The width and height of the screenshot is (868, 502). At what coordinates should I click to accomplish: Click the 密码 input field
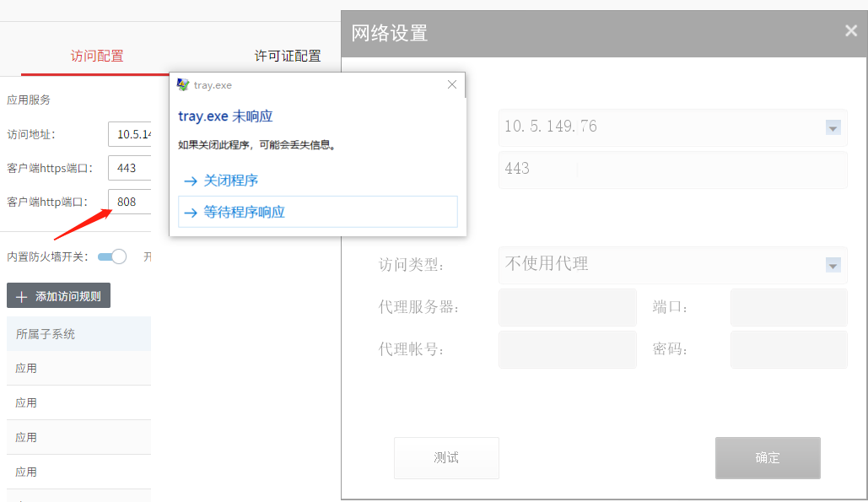pyautogui.click(x=788, y=348)
